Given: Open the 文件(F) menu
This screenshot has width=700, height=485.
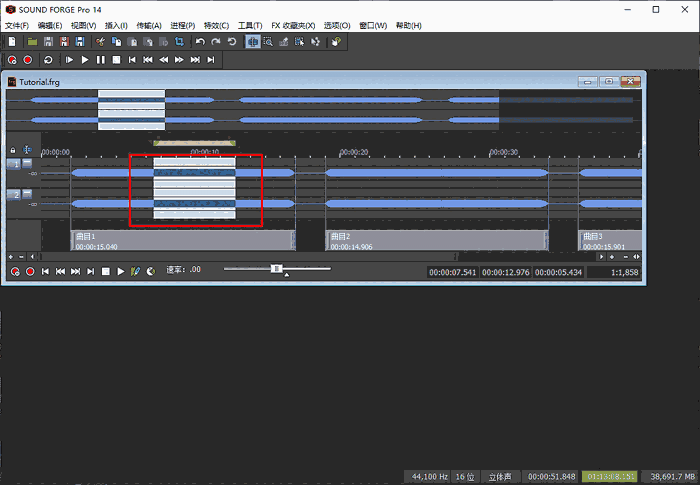Looking at the screenshot, I should (18, 25).
